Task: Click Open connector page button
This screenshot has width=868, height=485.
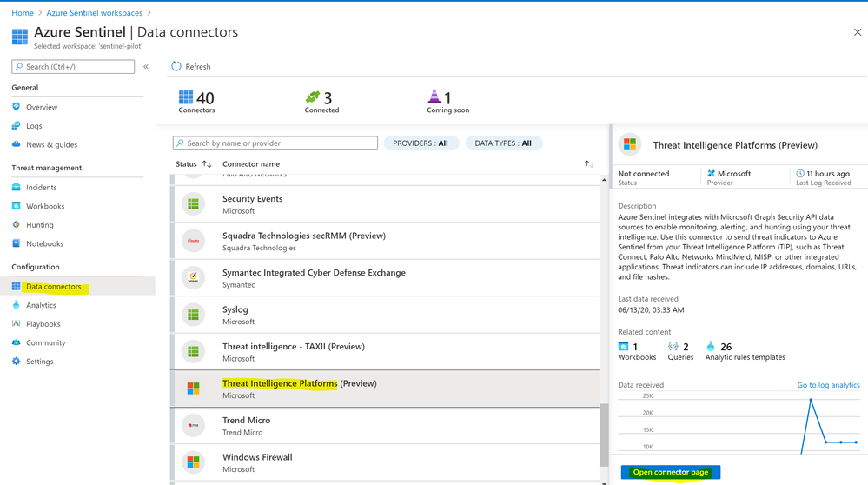Action: tap(671, 472)
